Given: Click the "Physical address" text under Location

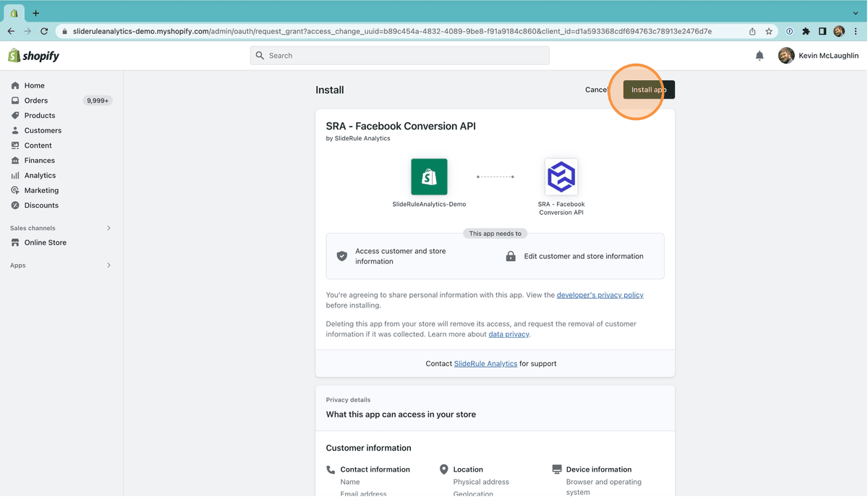Looking at the screenshot, I should point(481,482).
